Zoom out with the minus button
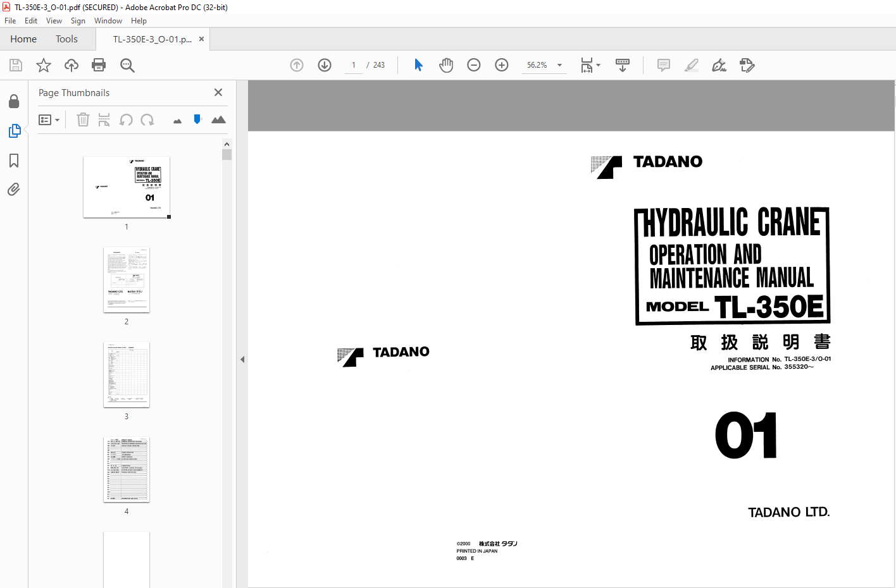Screen dimensions: 896x588 coord(474,65)
